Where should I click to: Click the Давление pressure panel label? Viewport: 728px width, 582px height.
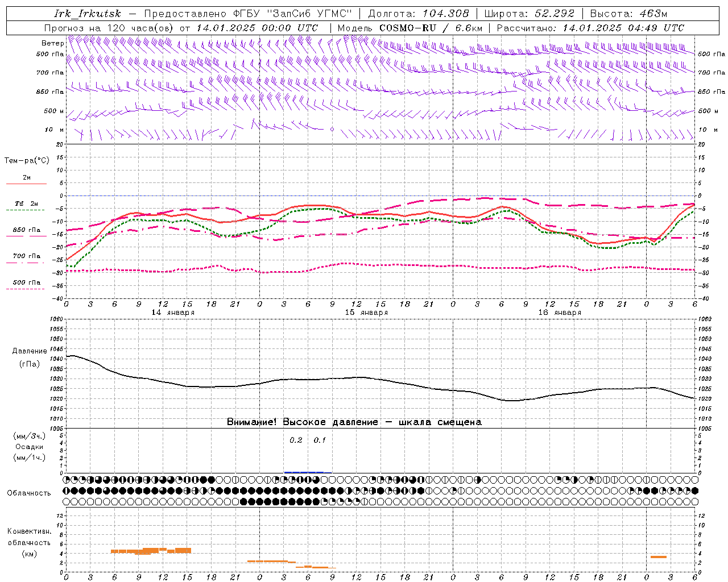tap(30, 351)
